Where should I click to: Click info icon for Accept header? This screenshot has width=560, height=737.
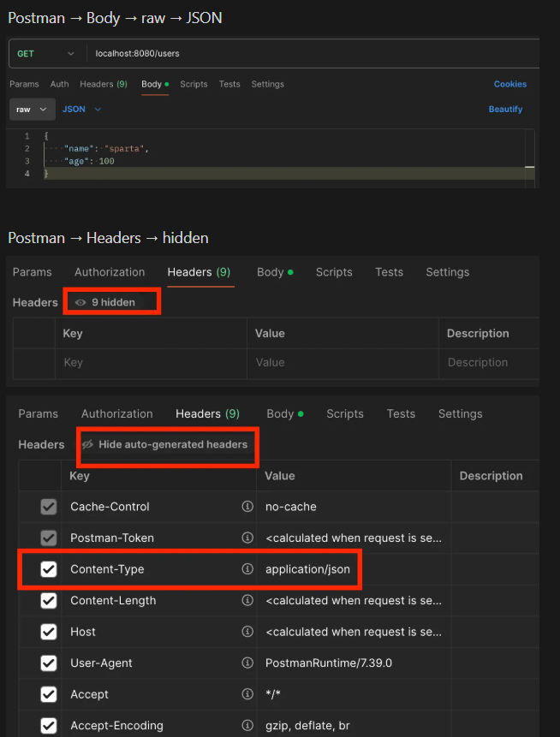[247, 693]
